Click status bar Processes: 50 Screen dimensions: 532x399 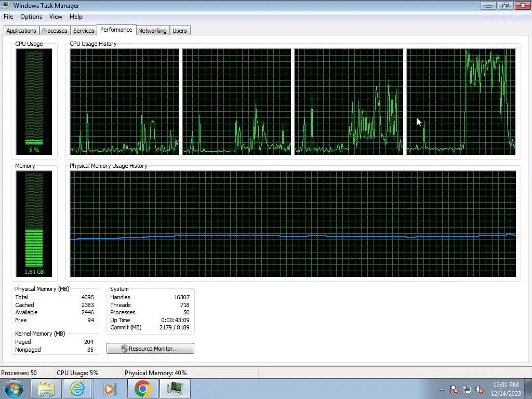coord(19,373)
